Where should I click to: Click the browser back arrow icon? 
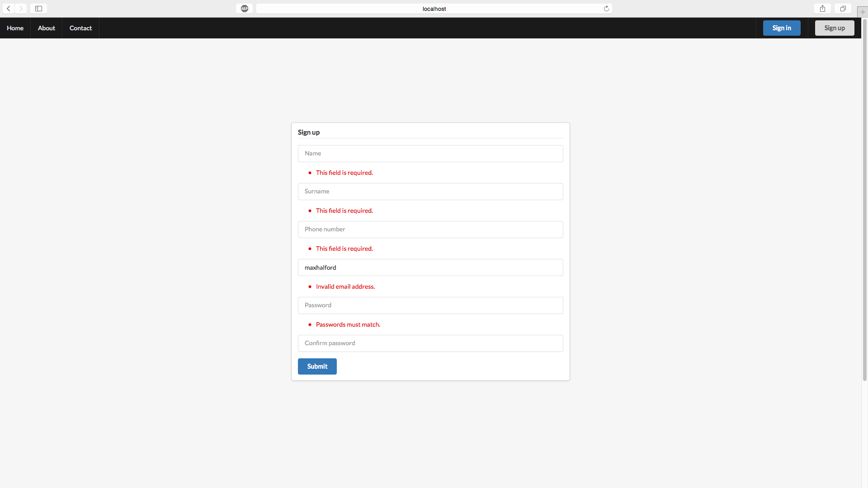[9, 9]
